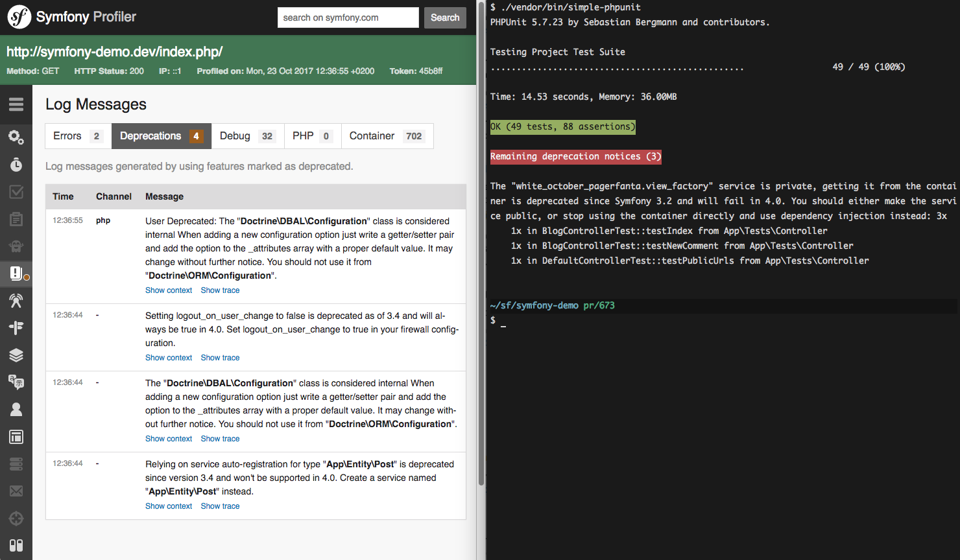960x560 pixels.
Task: Click the terminal command ./vendor/bin/simple-phpunit
Action: tap(571, 7)
